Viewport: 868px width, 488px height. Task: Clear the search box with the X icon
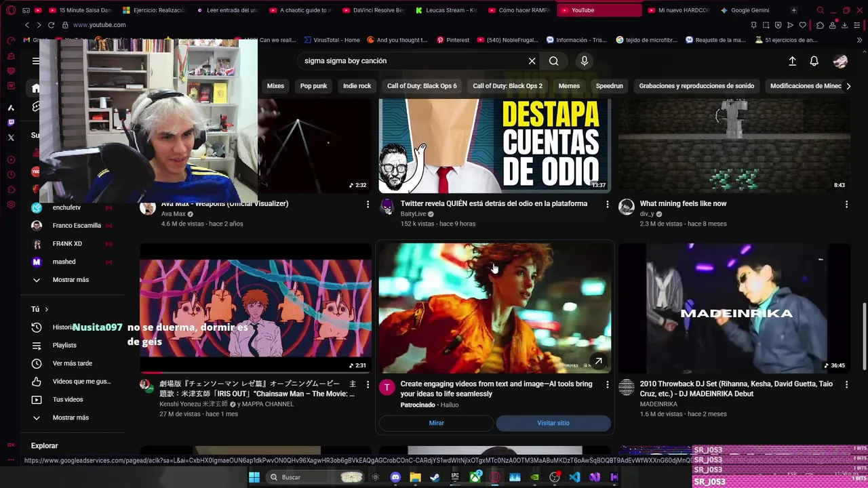(x=532, y=61)
